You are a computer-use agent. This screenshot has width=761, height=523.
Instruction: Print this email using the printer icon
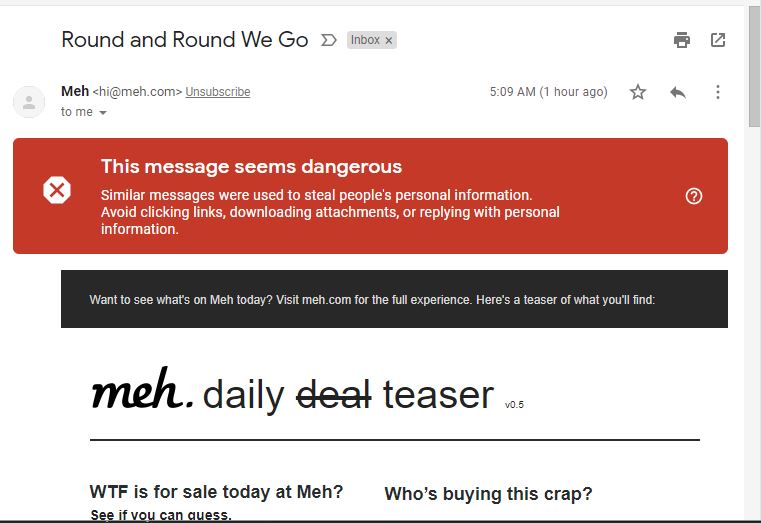pos(682,40)
